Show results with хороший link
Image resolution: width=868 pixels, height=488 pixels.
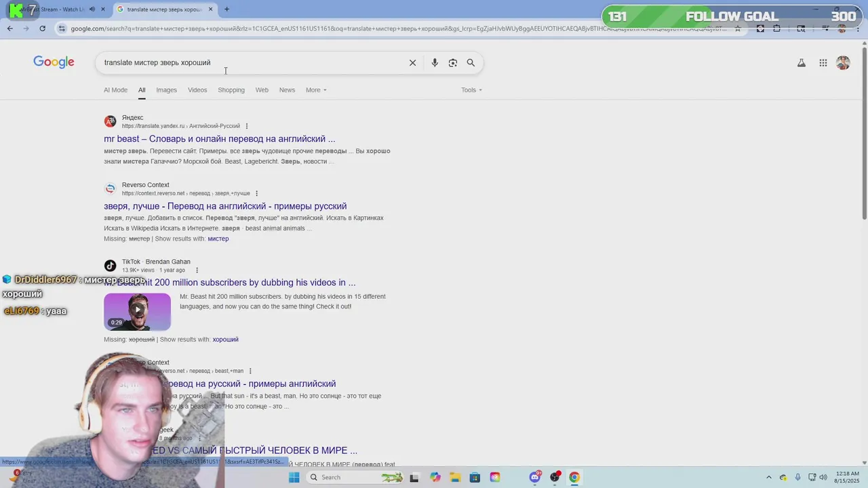tap(226, 340)
